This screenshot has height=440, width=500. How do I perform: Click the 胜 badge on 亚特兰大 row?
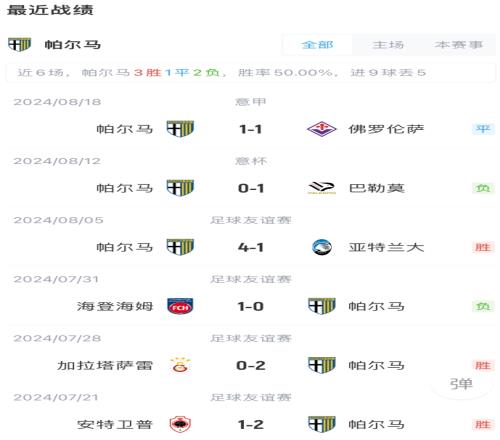point(483,247)
